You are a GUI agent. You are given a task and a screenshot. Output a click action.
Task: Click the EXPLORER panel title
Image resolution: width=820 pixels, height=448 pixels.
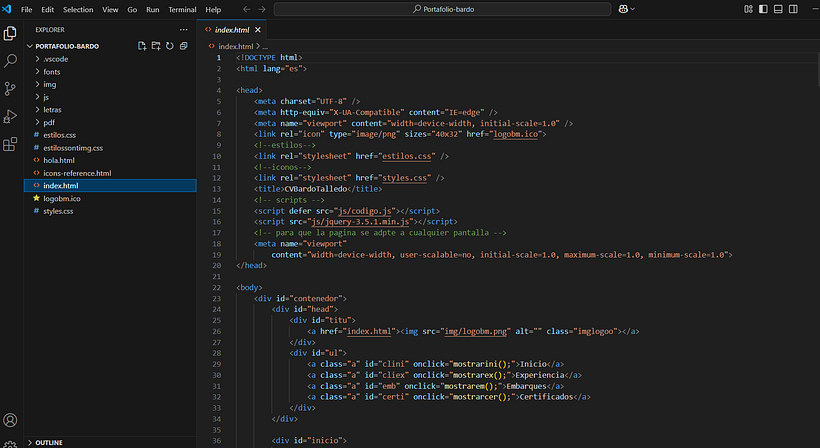(x=50, y=30)
